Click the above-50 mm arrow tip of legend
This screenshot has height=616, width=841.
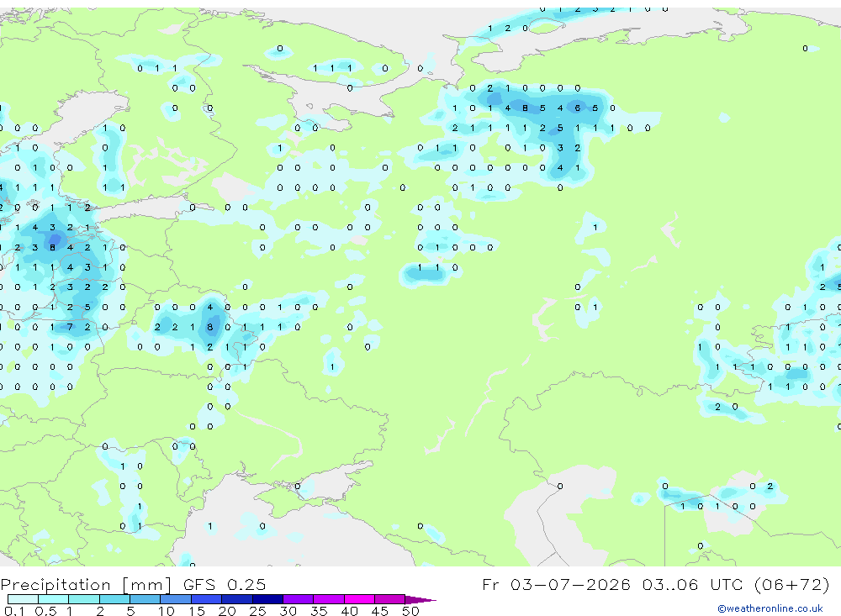tap(420, 599)
